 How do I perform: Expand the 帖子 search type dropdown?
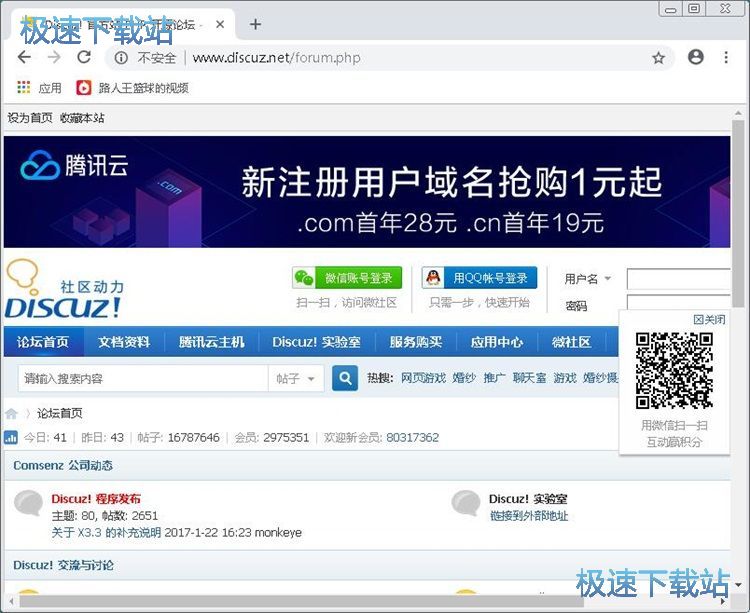tap(296, 379)
